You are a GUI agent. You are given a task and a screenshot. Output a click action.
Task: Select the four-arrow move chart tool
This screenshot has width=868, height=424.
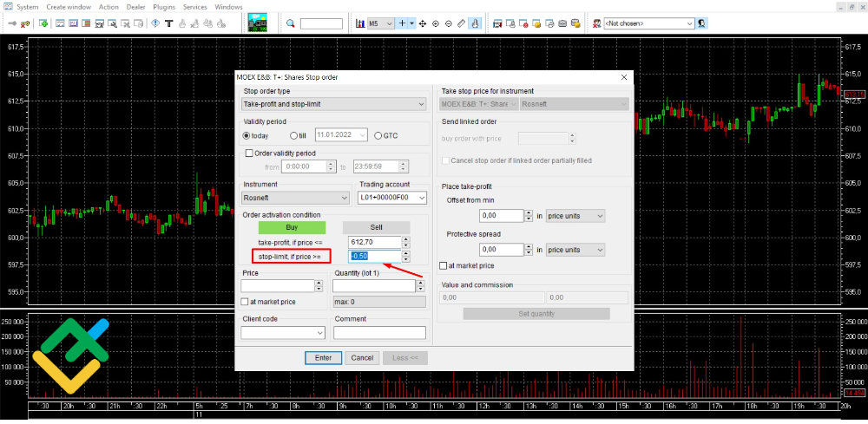point(423,23)
